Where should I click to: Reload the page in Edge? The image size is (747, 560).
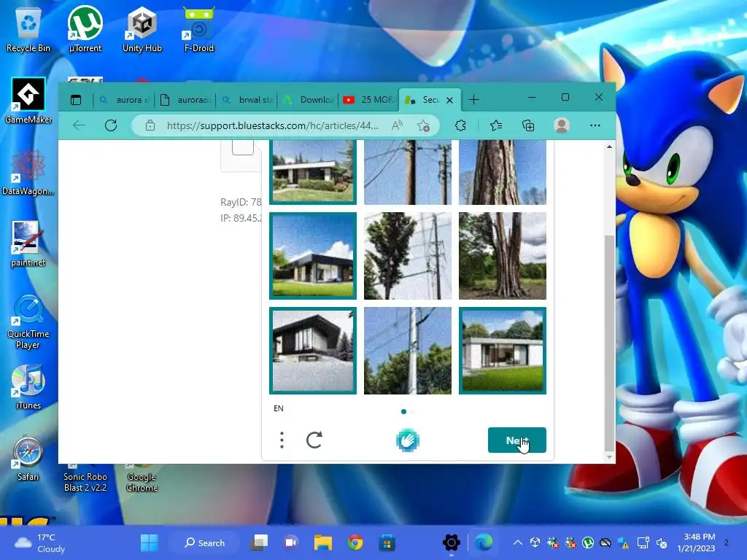pos(111,125)
